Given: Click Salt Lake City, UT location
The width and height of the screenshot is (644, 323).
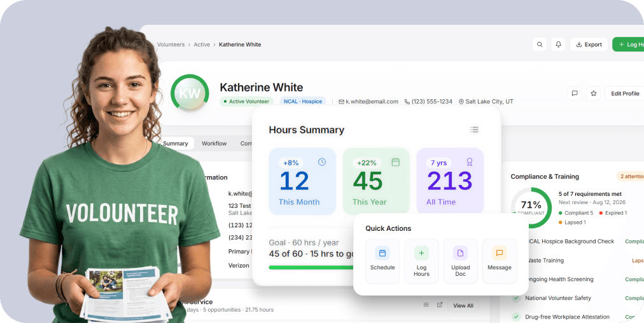Looking at the screenshot, I should [x=486, y=101].
